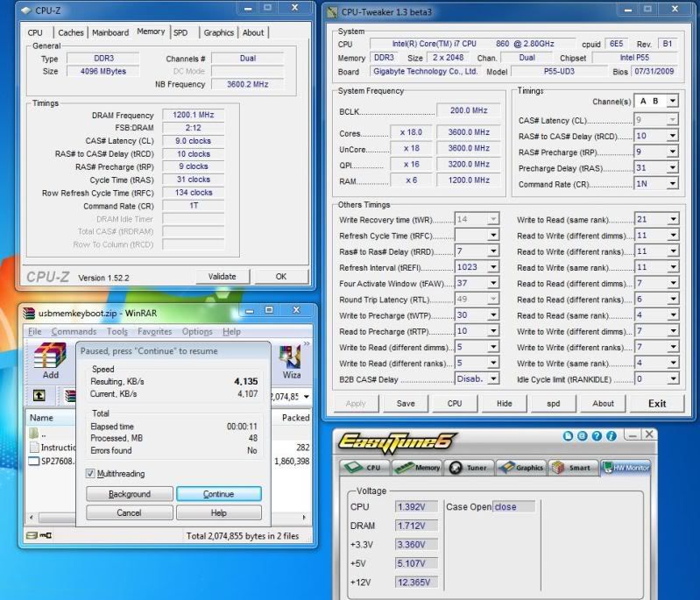
Task: Click WinRAR horizontal scrollbar right arrow
Action: [x=304, y=518]
